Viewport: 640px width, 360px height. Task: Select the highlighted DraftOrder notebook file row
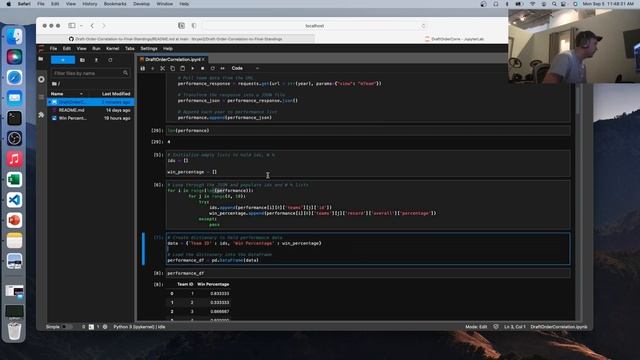point(91,102)
